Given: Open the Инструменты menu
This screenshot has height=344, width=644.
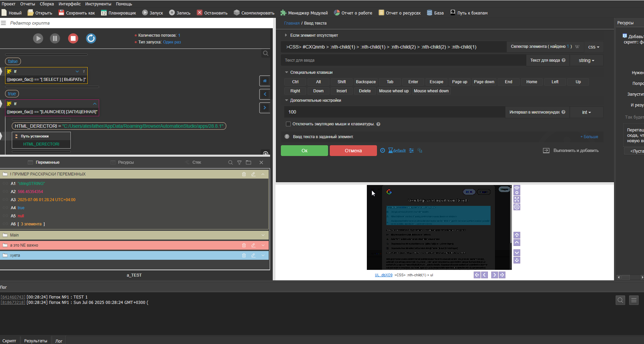Looking at the screenshot, I should coord(98,4).
